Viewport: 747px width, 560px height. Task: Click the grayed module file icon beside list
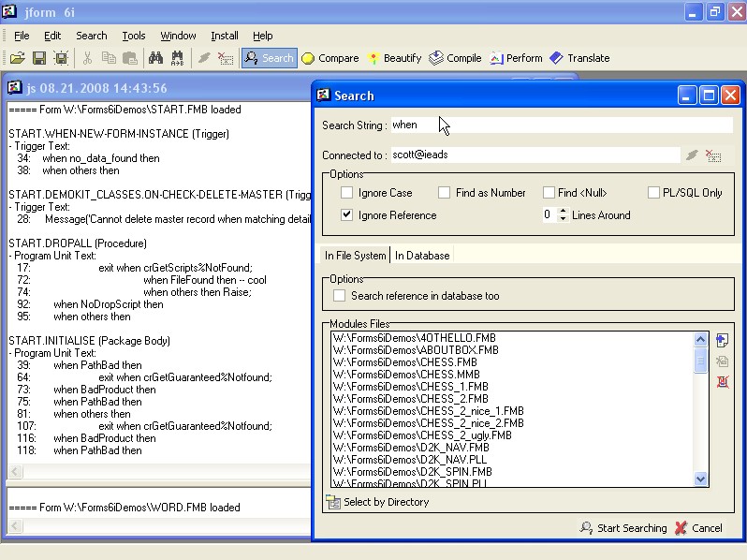click(722, 361)
